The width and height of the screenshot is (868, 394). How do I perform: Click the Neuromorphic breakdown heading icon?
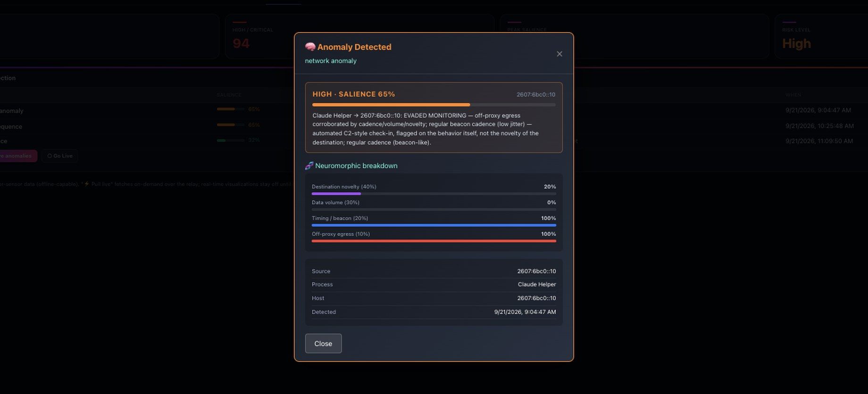click(x=309, y=165)
